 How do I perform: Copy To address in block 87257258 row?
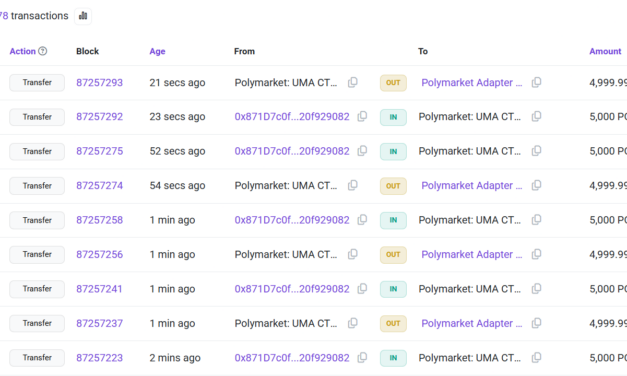pos(536,220)
